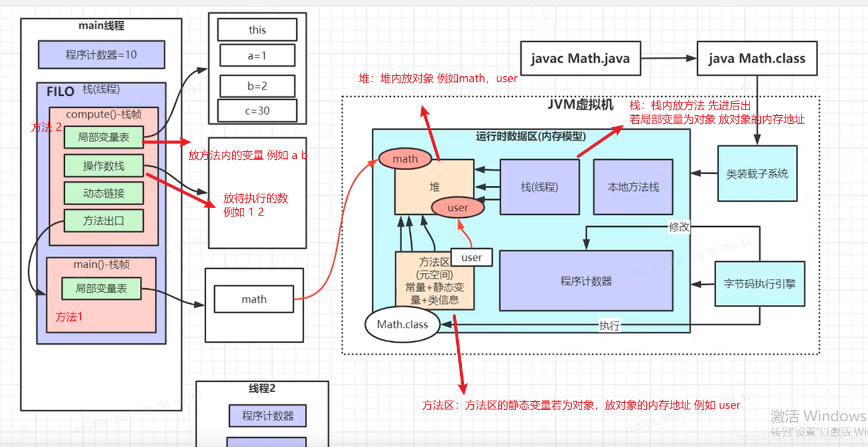
Task: Select the 本地方法栈 box
Action: pyautogui.click(x=633, y=187)
